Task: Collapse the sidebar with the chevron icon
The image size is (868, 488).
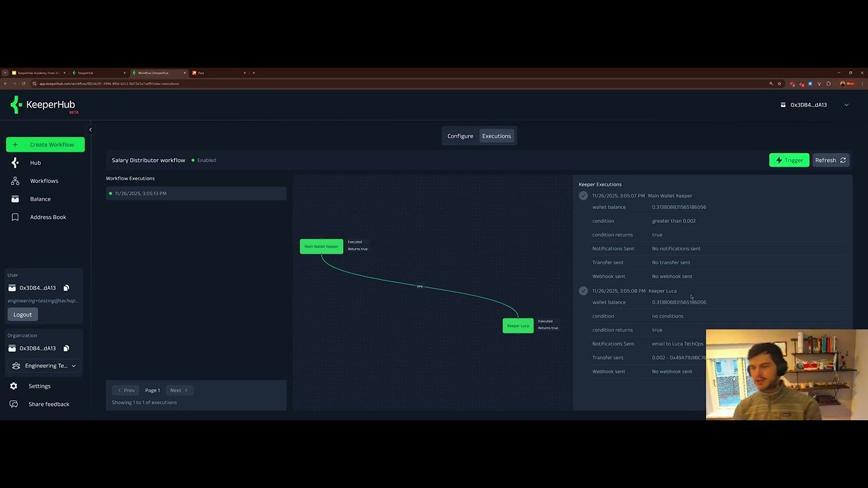Action: [90, 129]
